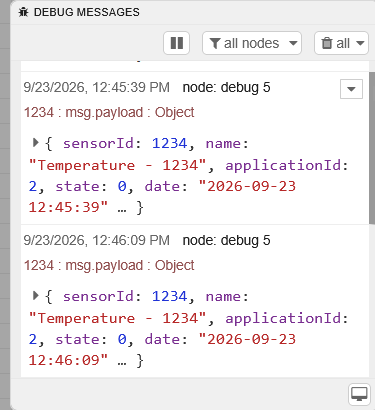Expand the 12:46:09 payload object

[x=36, y=295]
